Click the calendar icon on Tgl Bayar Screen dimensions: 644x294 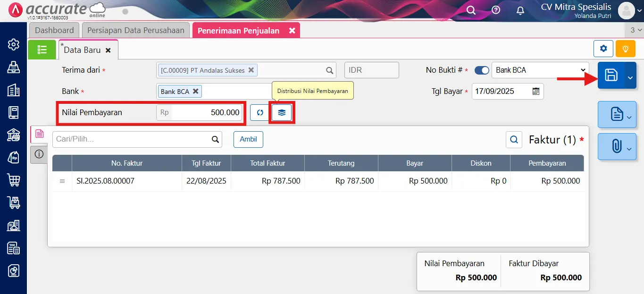click(x=535, y=91)
